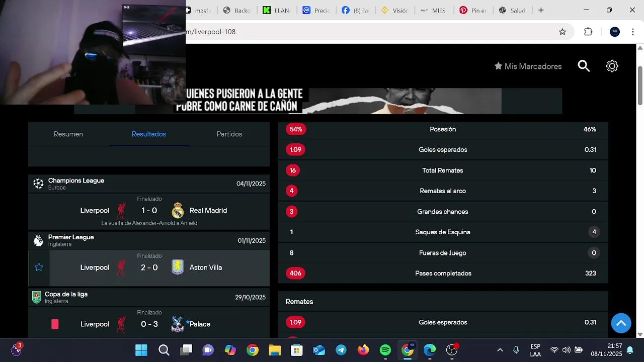Click the 54% possession value
Screen dimensions: 644x362
296,129
